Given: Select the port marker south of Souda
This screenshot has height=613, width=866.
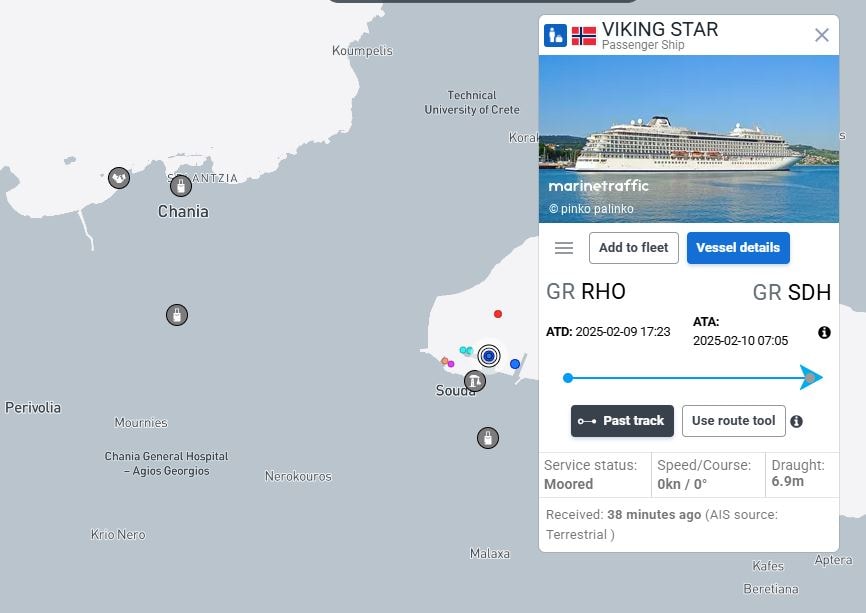Looking at the screenshot, I should (x=488, y=438).
